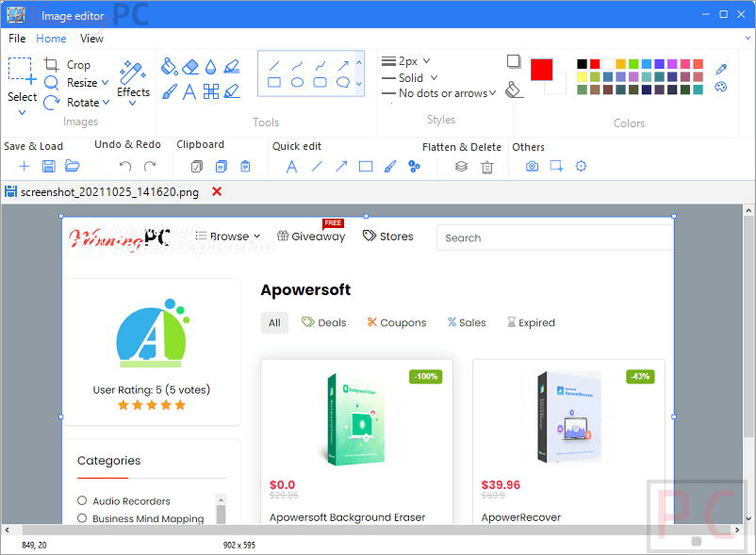756x555 pixels.
Task: Open the Effects magic wand tool
Action: 133,72
